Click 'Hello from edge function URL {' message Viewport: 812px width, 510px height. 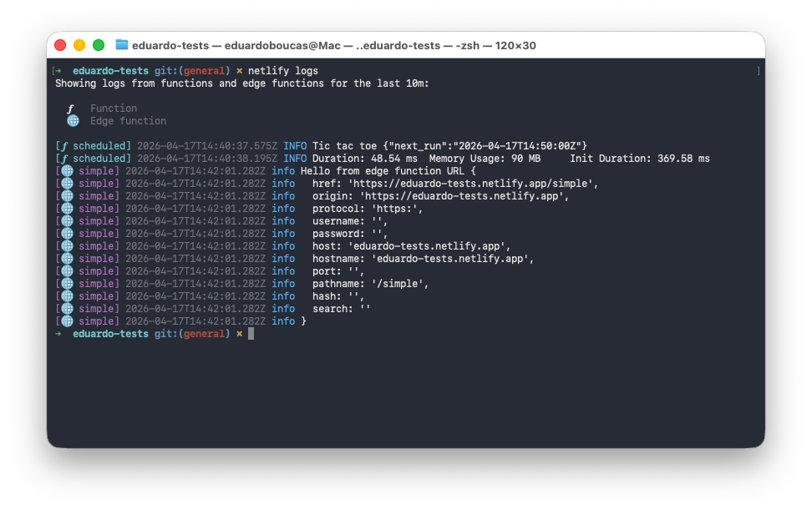388,171
